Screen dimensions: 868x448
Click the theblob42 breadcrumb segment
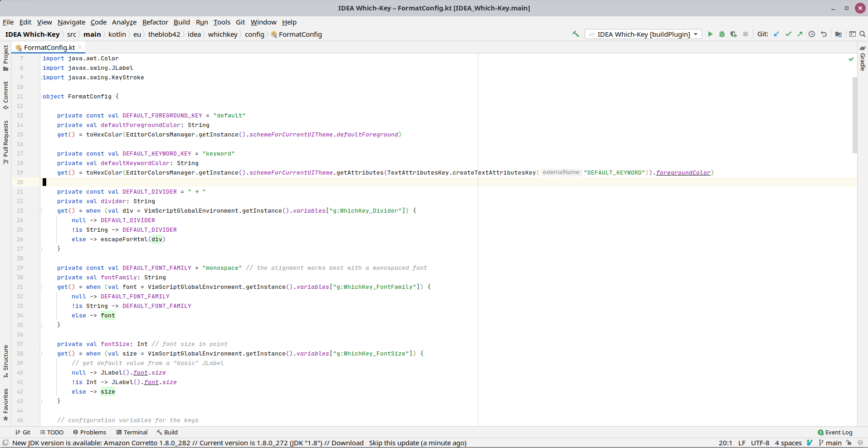coord(164,34)
